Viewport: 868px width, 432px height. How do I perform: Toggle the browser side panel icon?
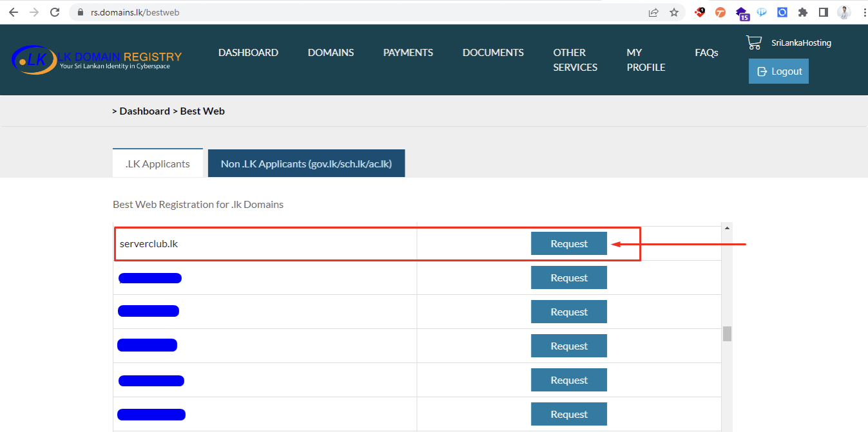[823, 12]
